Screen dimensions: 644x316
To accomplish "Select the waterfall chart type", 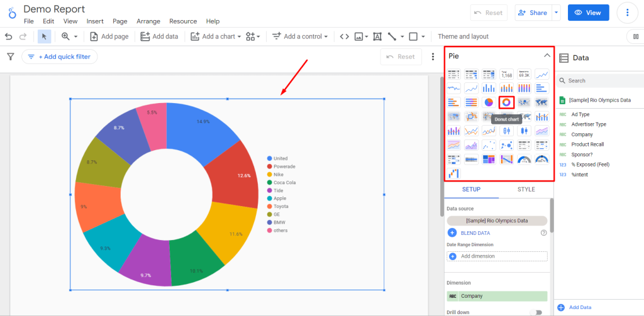I will click(454, 173).
